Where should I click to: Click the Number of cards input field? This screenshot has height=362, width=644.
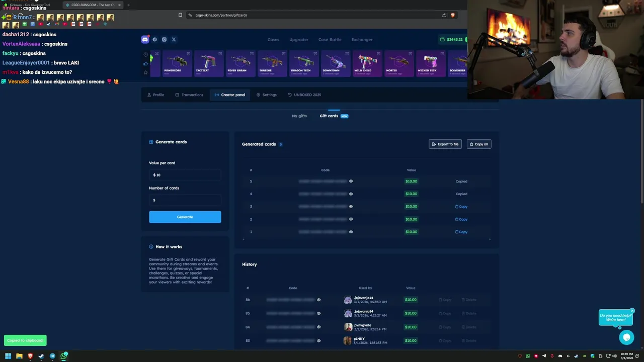click(x=185, y=200)
